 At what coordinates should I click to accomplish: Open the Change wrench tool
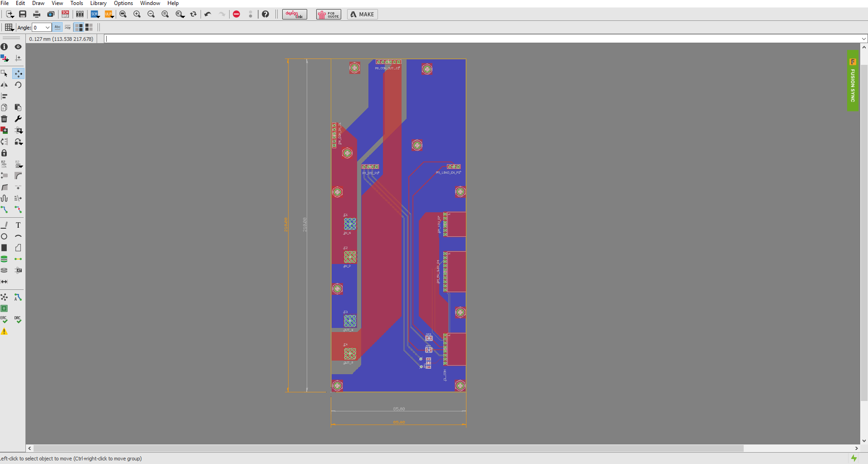click(x=18, y=119)
